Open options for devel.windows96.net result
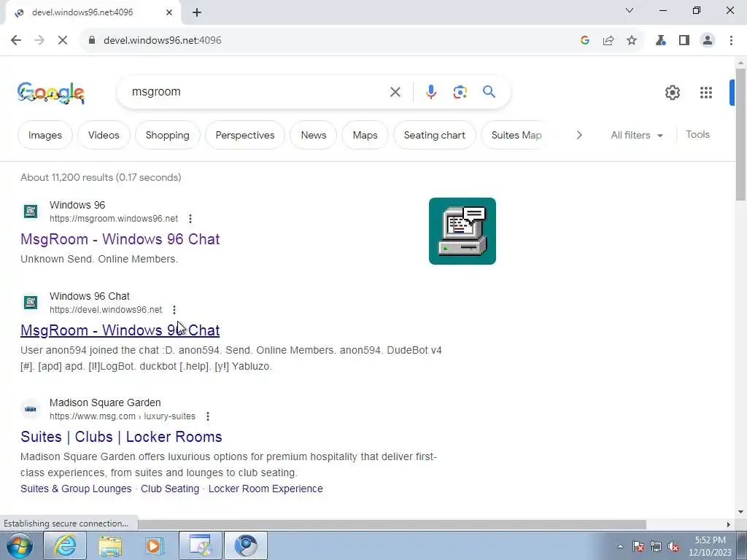Viewport: 747px width, 560px height. pyautogui.click(x=174, y=310)
